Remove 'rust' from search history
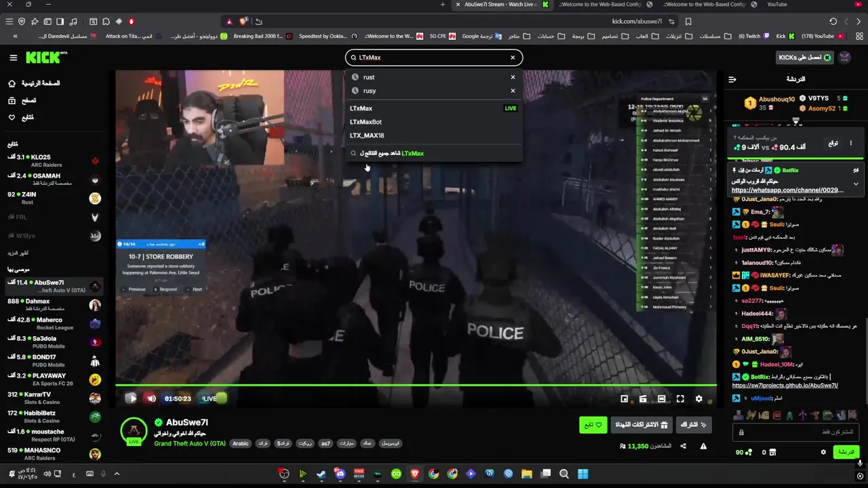This screenshot has height=488, width=868. point(513,77)
